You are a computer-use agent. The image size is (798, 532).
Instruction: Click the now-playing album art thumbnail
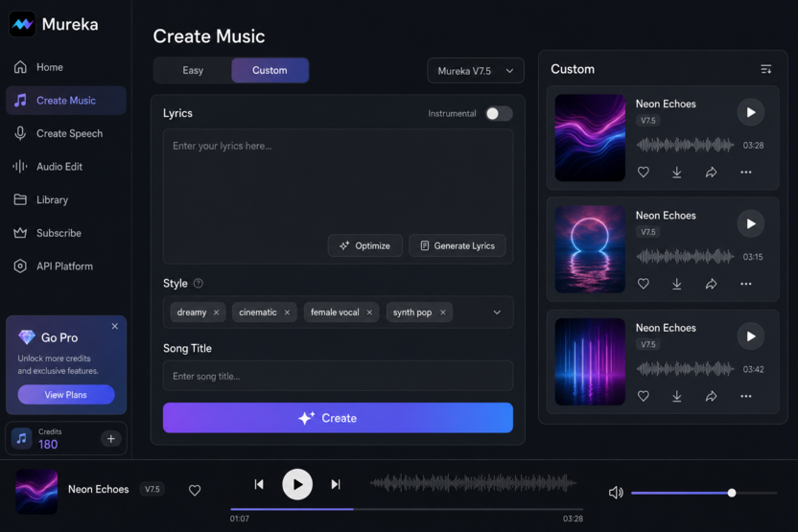click(x=36, y=492)
